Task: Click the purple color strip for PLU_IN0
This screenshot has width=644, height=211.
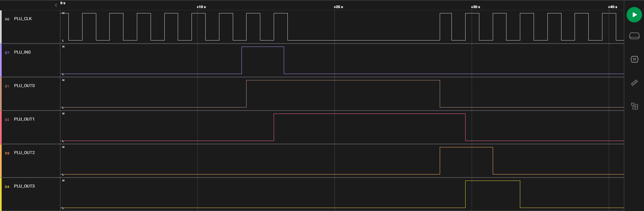Action: [x=1, y=60]
